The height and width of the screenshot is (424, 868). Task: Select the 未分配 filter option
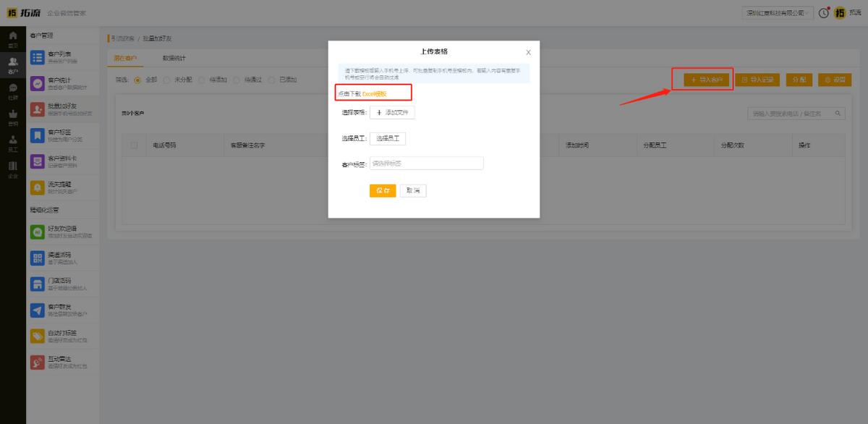(166, 80)
